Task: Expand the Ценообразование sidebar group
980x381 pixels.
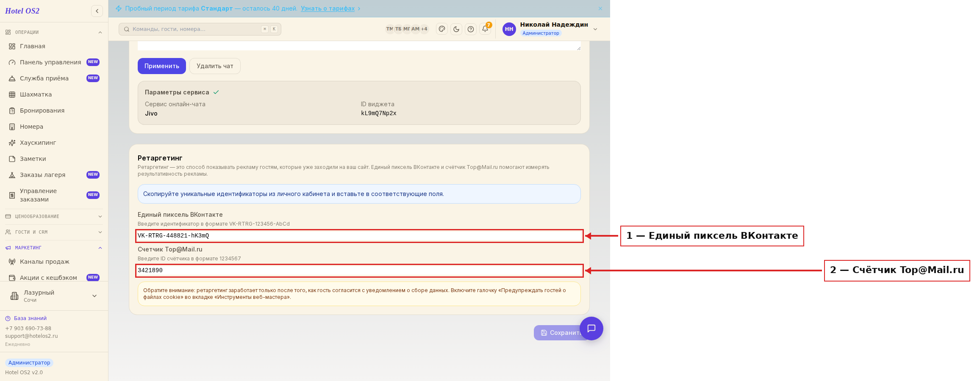Action: point(54,216)
